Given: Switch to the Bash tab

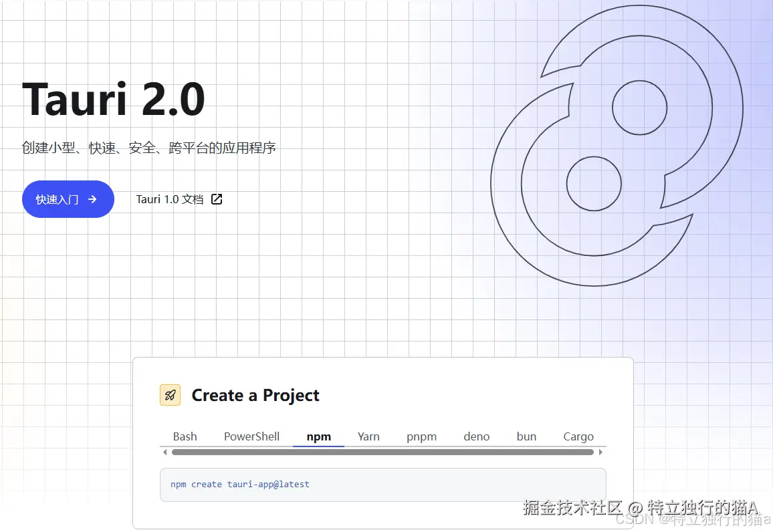Looking at the screenshot, I should click(185, 436).
